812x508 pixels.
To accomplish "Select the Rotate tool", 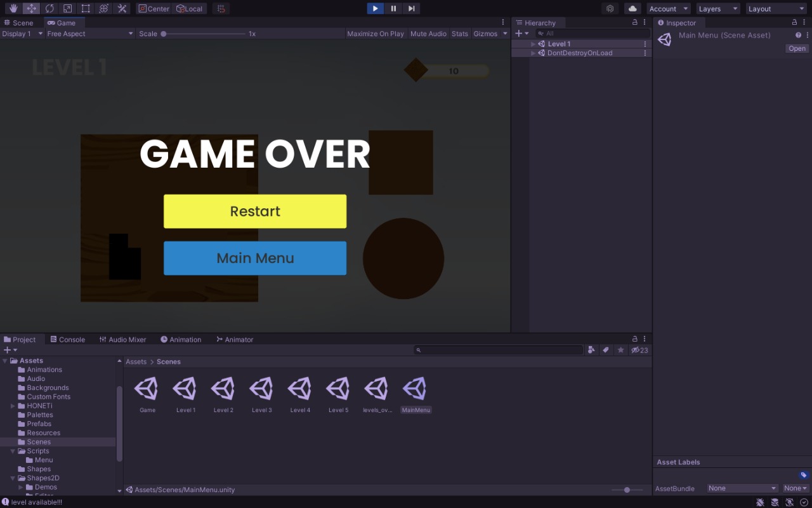I will 49,8.
